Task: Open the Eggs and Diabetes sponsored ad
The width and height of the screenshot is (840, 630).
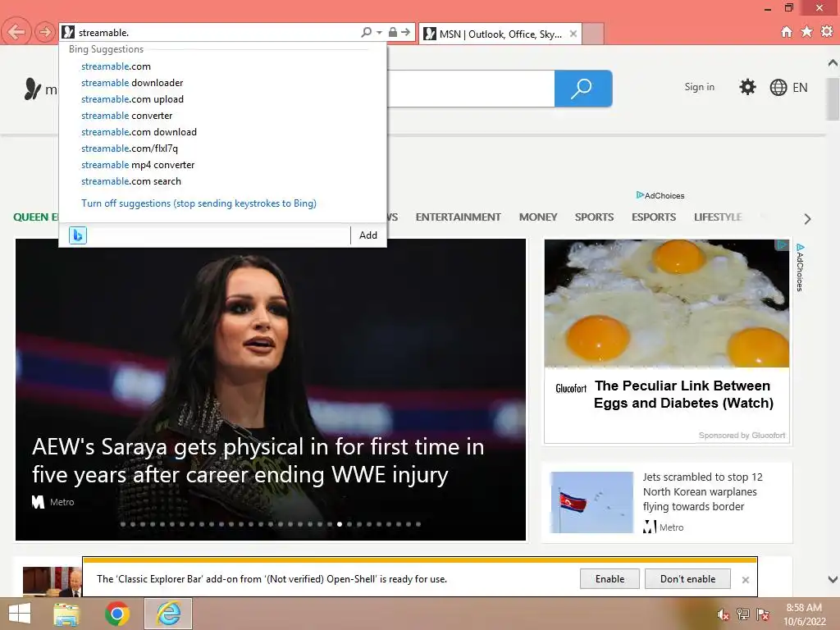Action: click(x=683, y=395)
